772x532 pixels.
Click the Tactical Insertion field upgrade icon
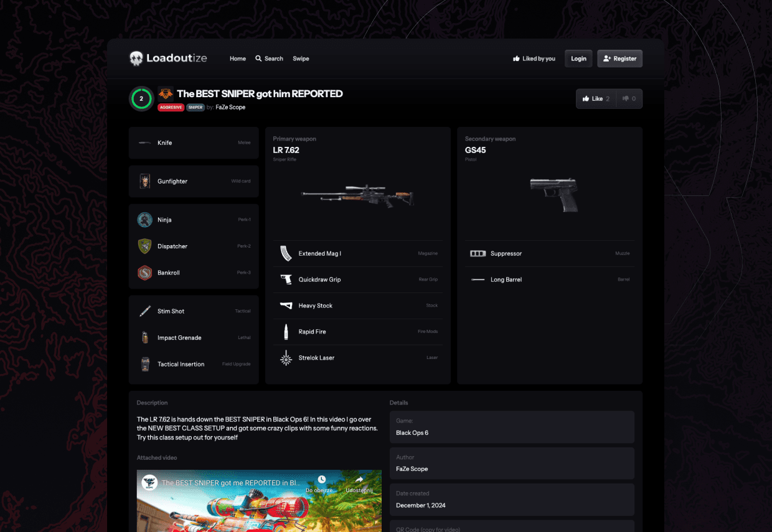click(145, 364)
